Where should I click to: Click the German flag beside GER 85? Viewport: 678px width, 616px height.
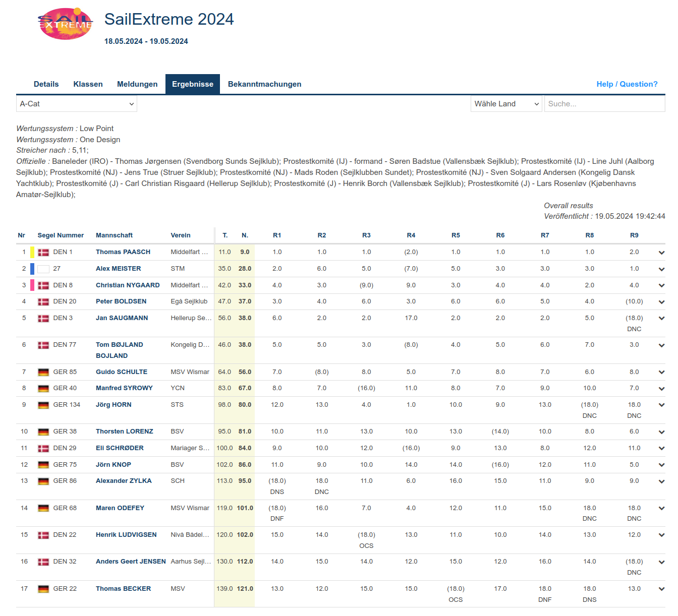(43, 373)
